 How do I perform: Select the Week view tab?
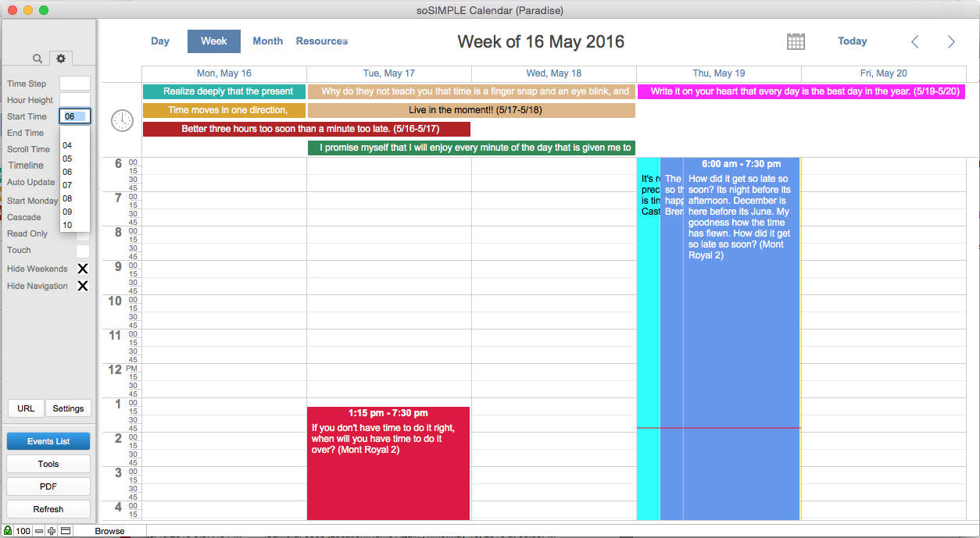pos(214,41)
